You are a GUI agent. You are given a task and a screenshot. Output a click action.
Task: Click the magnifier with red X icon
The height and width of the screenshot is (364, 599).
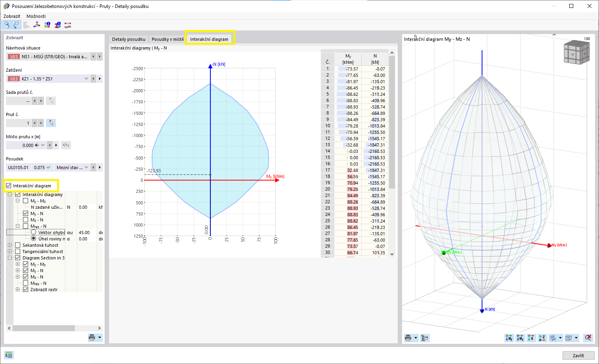click(x=588, y=338)
